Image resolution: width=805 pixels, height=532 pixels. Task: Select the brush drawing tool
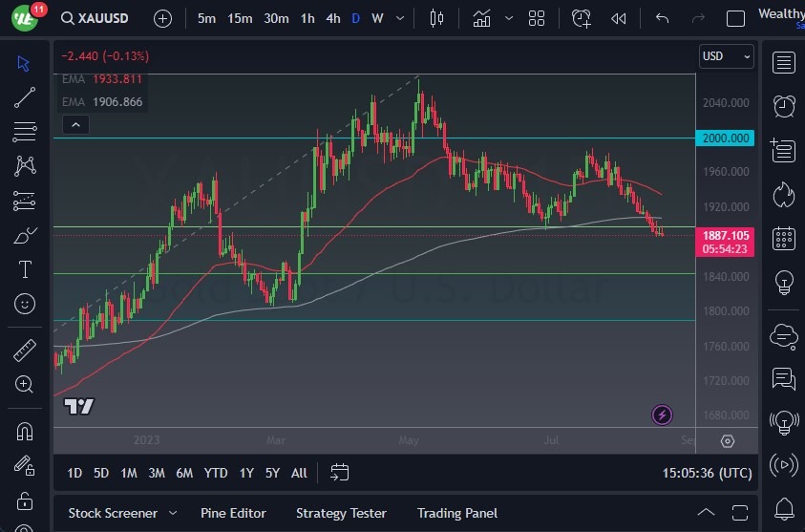coord(25,235)
